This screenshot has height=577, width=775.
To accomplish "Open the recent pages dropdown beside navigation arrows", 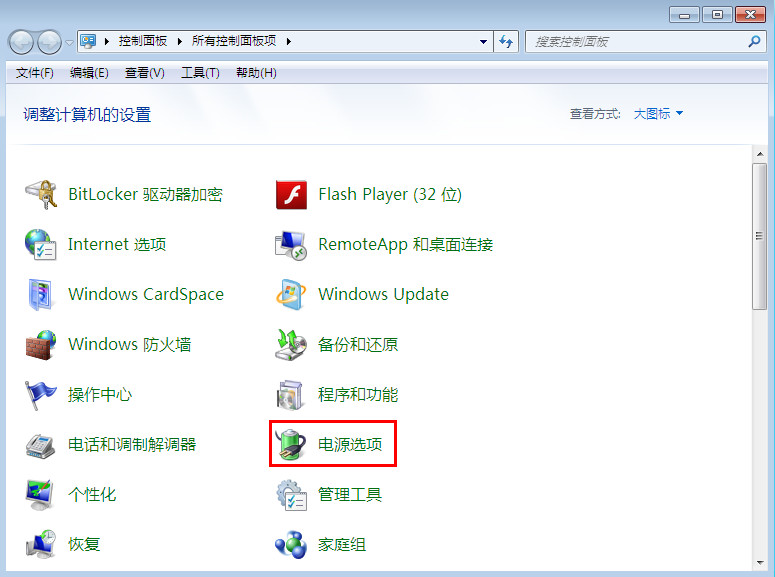I will [69, 42].
